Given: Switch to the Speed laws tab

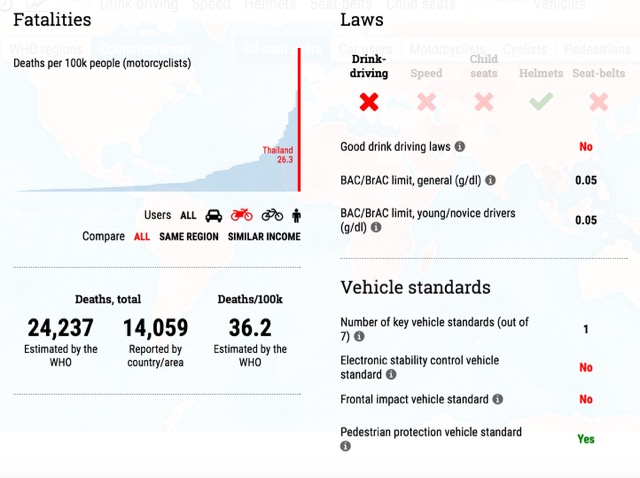Looking at the screenshot, I should pyautogui.click(x=426, y=87).
